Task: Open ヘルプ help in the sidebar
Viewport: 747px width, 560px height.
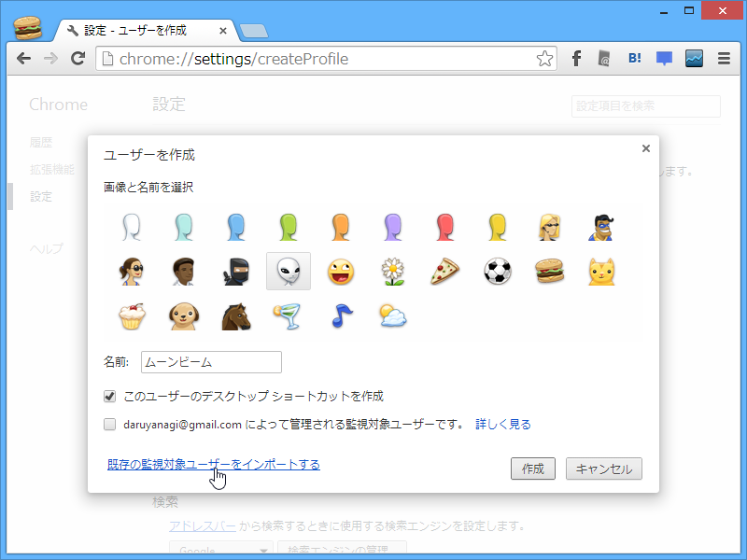Action: [46, 248]
